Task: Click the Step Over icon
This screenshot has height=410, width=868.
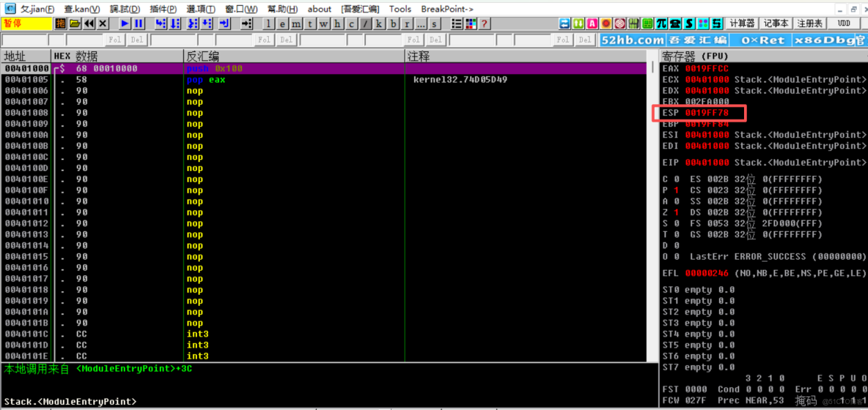Action: (175, 23)
